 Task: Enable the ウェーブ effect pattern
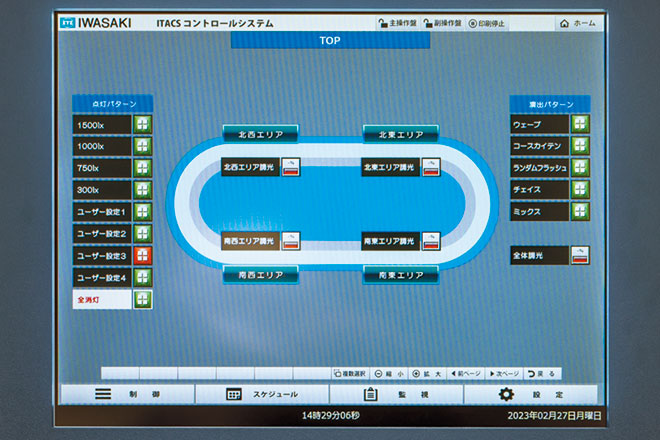(x=580, y=124)
